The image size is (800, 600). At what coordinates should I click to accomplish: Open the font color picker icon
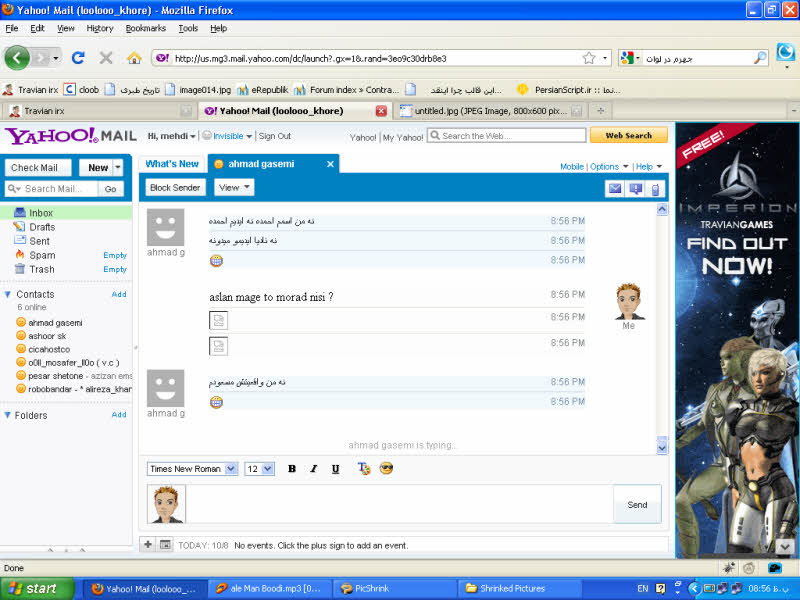(x=364, y=468)
